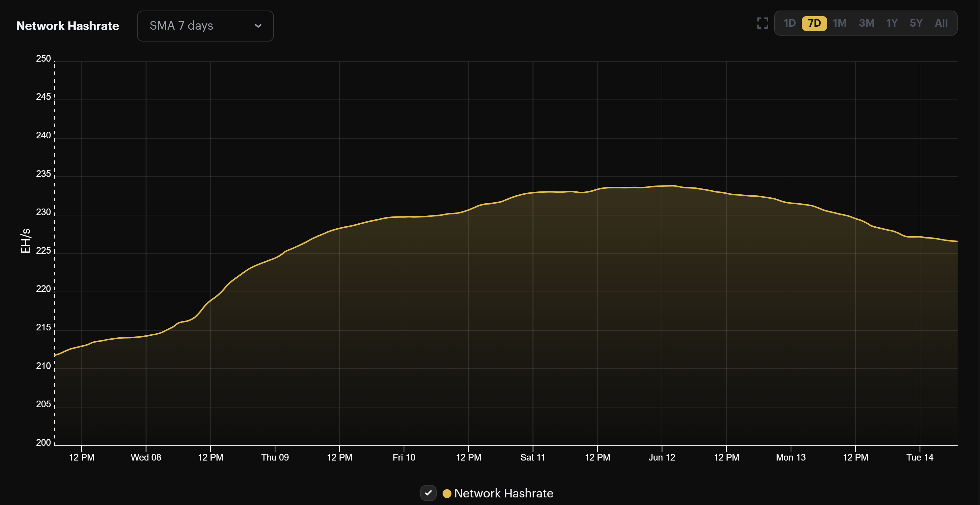Show All historical data
980x505 pixels.
point(941,23)
